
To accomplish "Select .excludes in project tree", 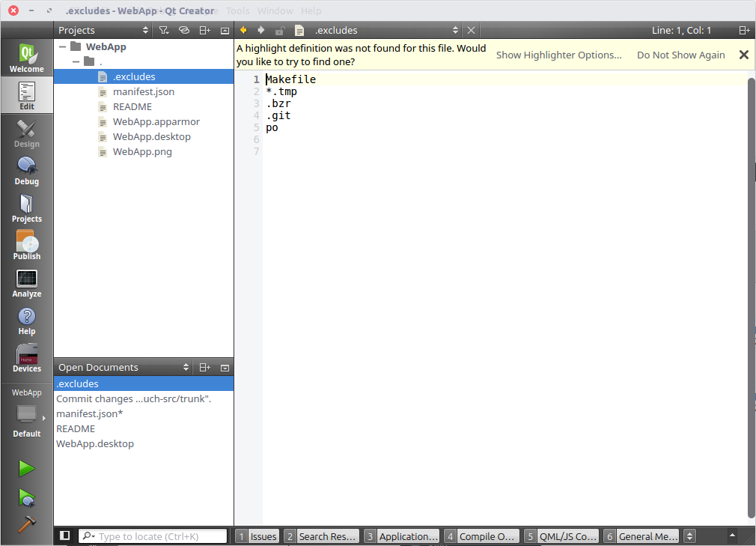I will pos(144,76).
